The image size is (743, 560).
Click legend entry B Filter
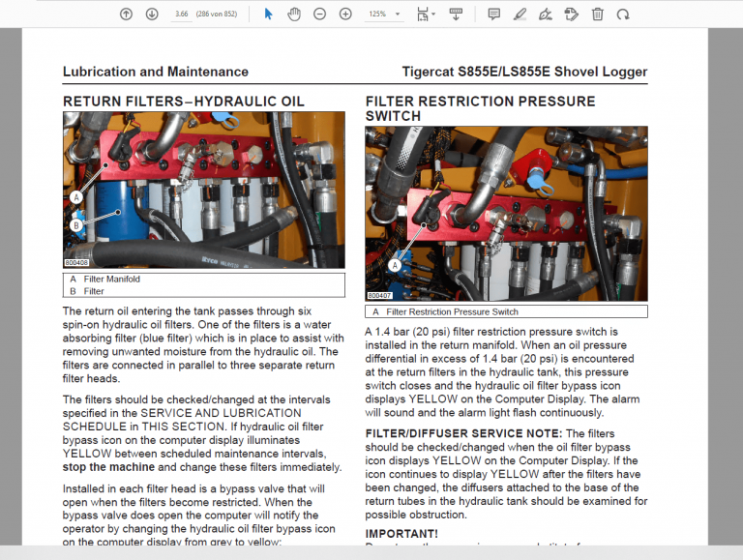click(87, 291)
